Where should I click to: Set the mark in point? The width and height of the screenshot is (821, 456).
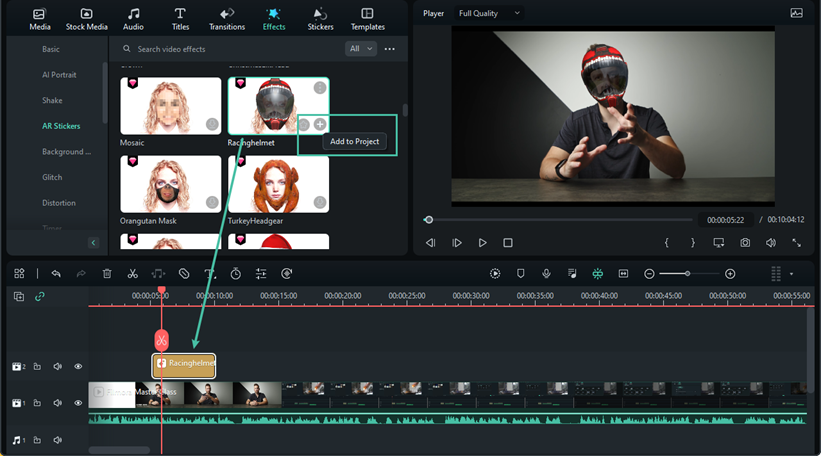667,243
